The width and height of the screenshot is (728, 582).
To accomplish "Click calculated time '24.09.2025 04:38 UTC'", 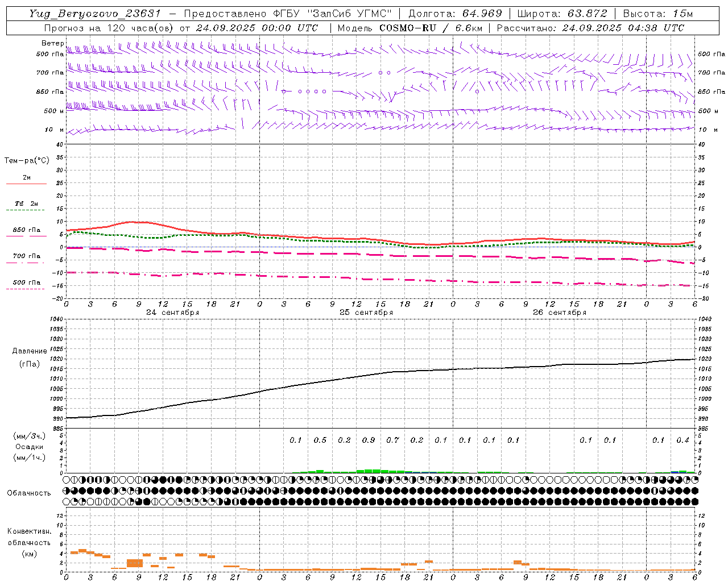I will (623, 28).
